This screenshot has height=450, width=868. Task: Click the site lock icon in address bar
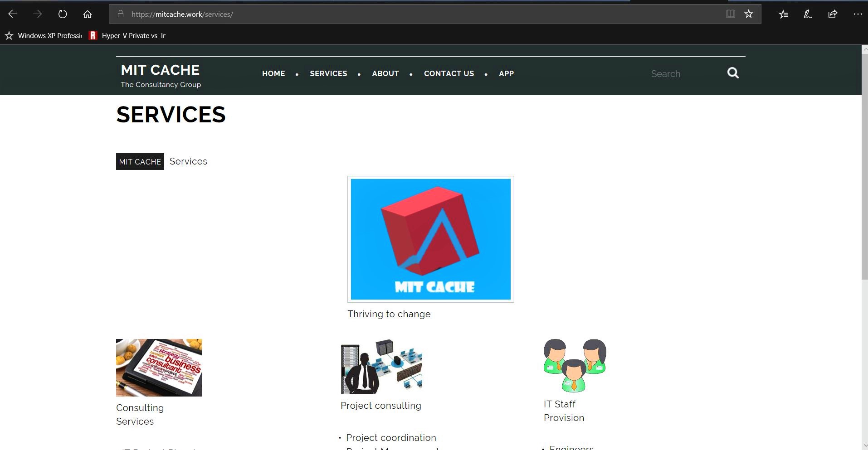click(121, 14)
